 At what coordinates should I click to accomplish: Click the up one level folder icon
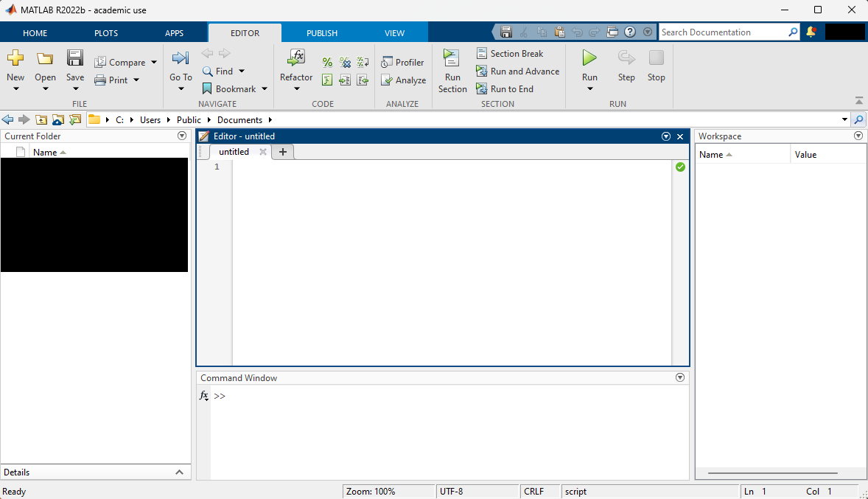tap(41, 119)
